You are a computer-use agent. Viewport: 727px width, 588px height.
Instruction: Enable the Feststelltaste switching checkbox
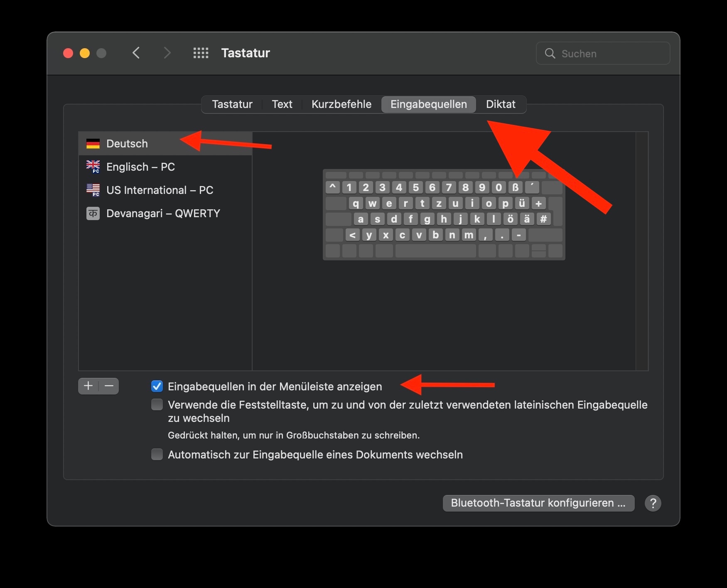157,405
